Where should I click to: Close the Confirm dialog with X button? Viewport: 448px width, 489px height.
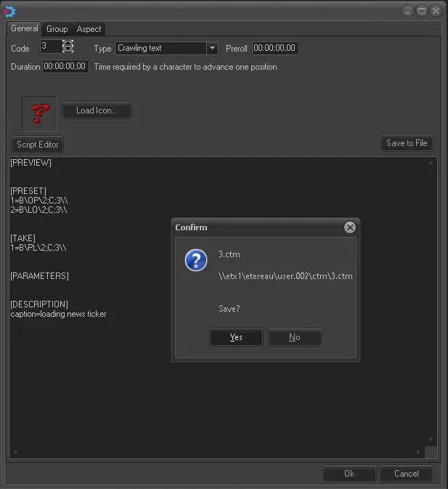(x=350, y=227)
